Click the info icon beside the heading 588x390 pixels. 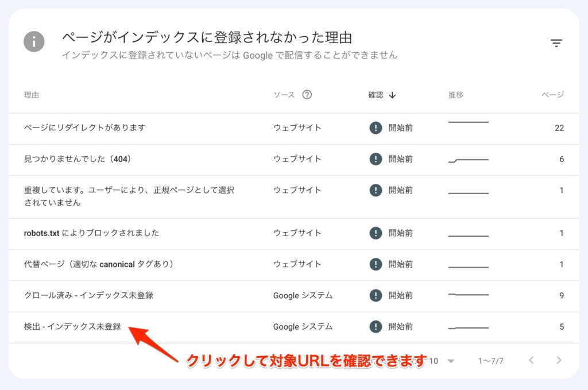click(34, 42)
